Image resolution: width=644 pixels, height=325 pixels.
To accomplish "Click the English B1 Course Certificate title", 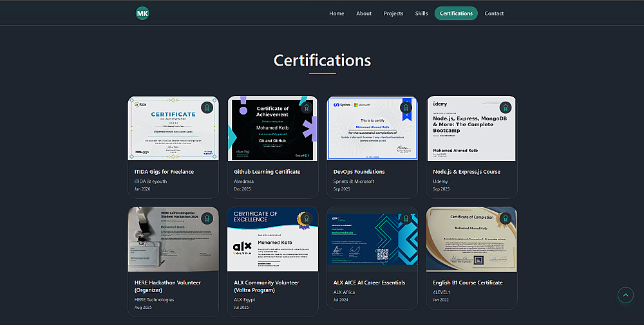I will point(468,283).
